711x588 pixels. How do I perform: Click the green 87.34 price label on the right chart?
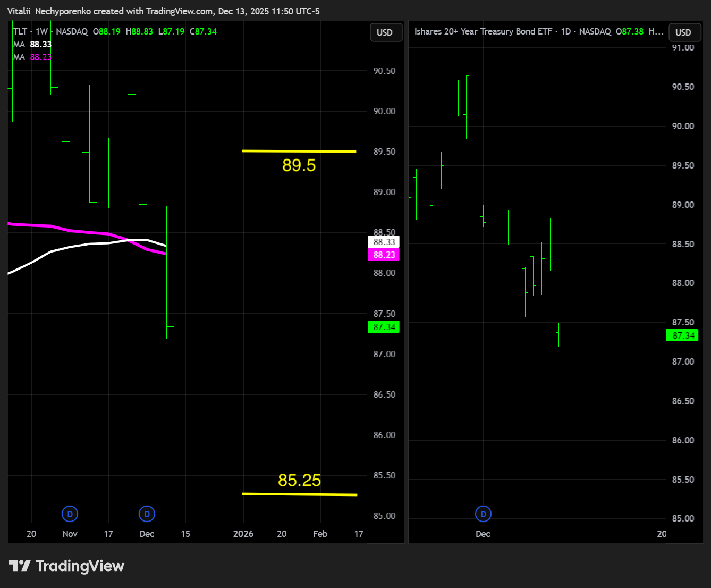coord(682,335)
